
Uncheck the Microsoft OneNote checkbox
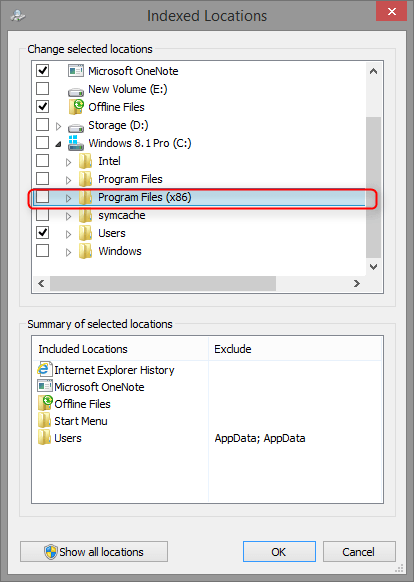click(x=43, y=70)
